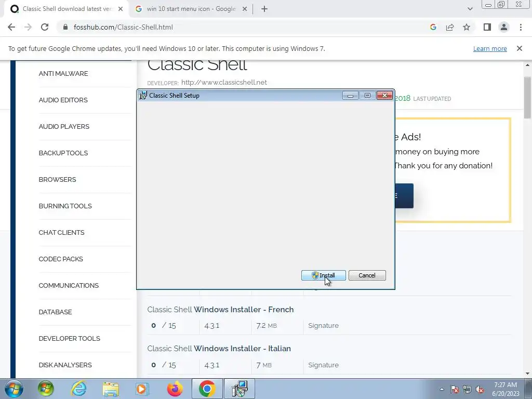This screenshot has height=399, width=532.
Task: Click the classicshell.net developer link
Action: click(224, 83)
